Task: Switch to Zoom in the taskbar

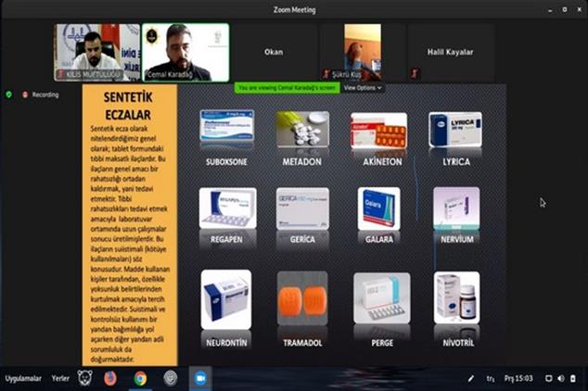Action: pyautogui.click(x=200, y=378)
